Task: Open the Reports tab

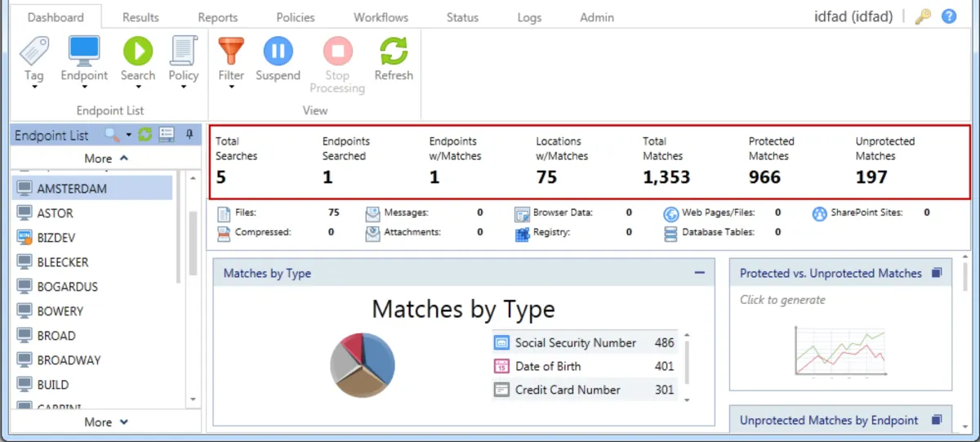Action: pyautogui.click(x=217, y=17)
